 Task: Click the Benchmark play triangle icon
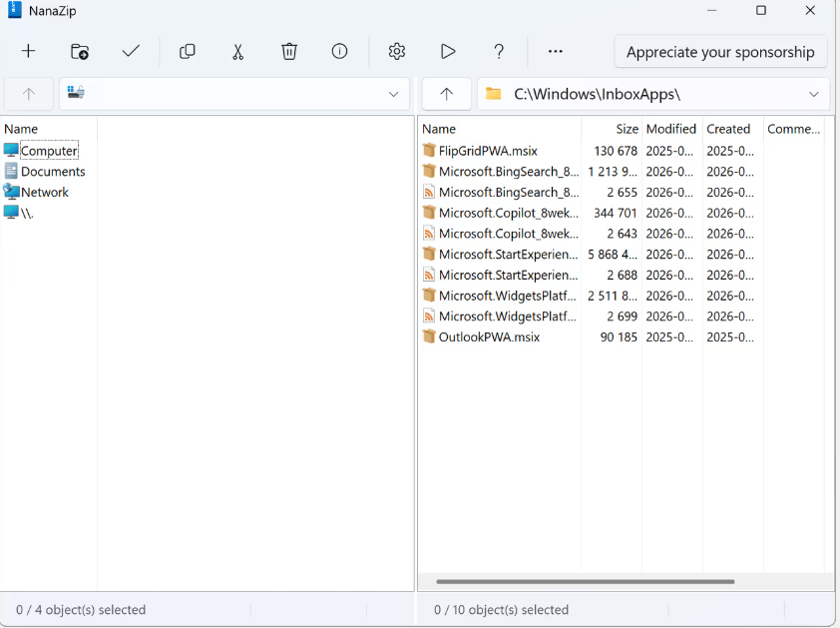[448, 52]
